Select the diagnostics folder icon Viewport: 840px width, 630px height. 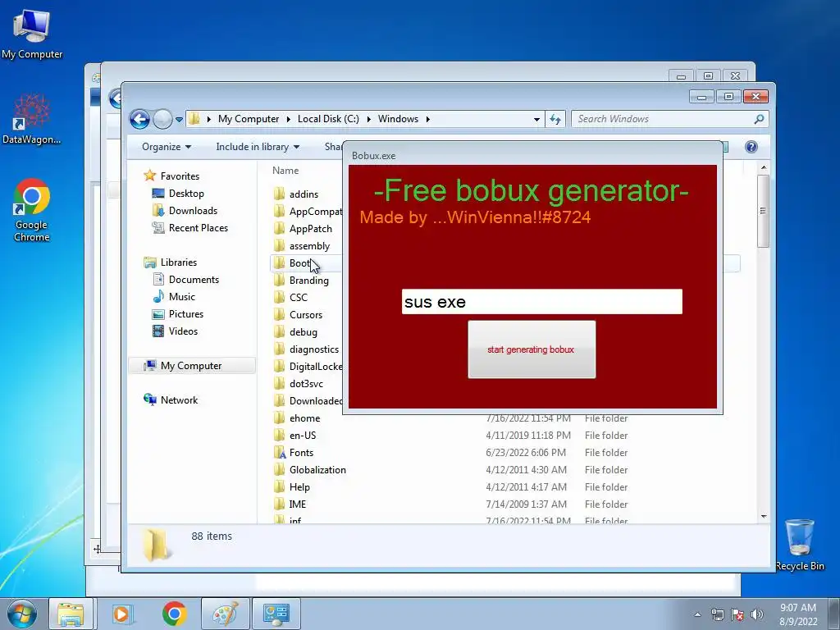279,349
